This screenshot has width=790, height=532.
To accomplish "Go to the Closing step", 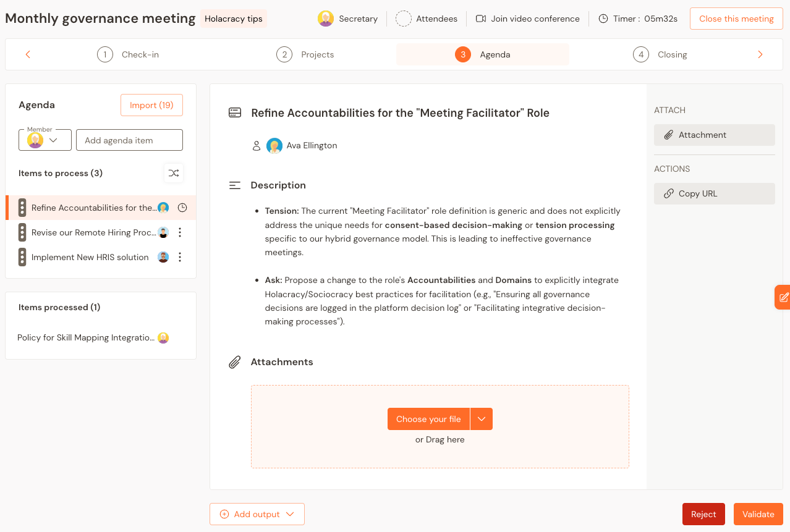I will 660,54.
